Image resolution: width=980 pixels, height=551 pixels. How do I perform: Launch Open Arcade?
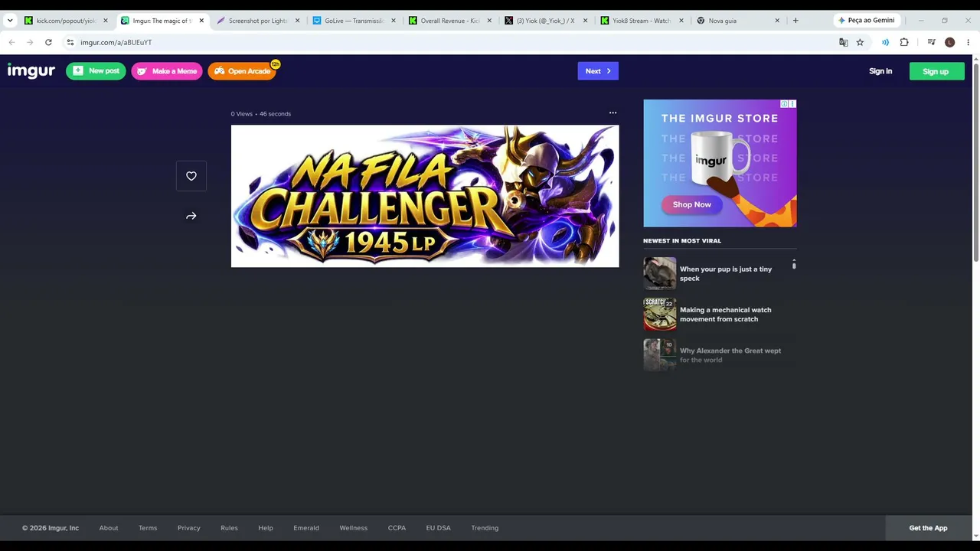[242, 71]
